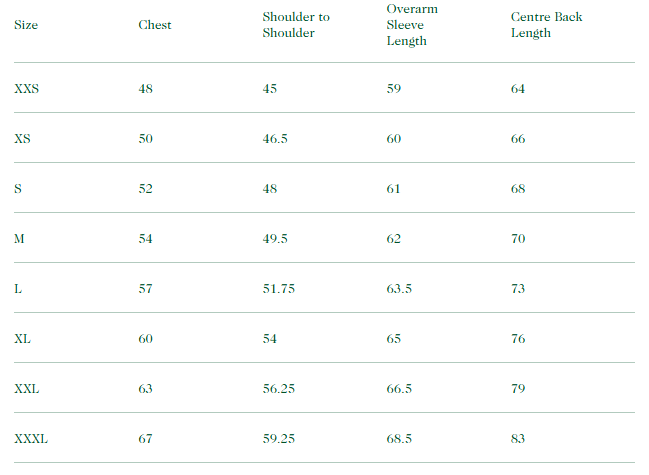This screenshot has height=475, width=649.
Task: Click the XXS sleeve length value 59
Action: point(394,89)
